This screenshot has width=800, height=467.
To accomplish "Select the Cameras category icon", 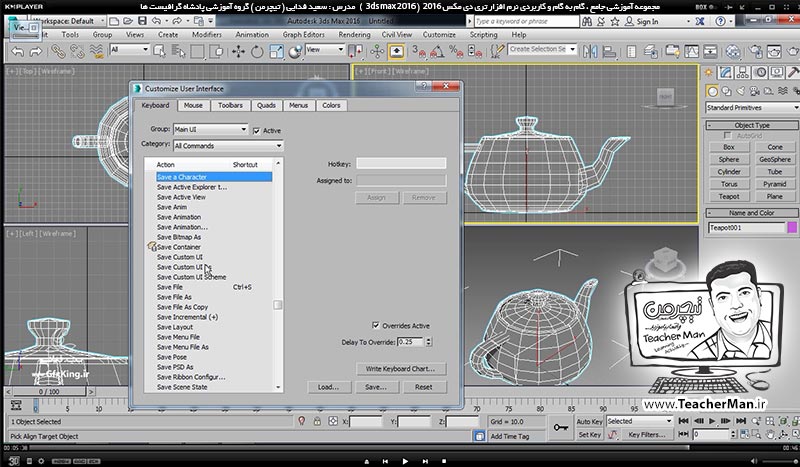I will 755,91.
